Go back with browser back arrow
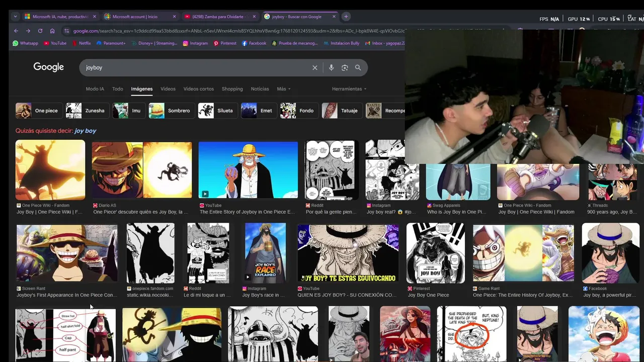Image resolution: width=644 pixels, height=362 pixels. (x=16, y=31)
